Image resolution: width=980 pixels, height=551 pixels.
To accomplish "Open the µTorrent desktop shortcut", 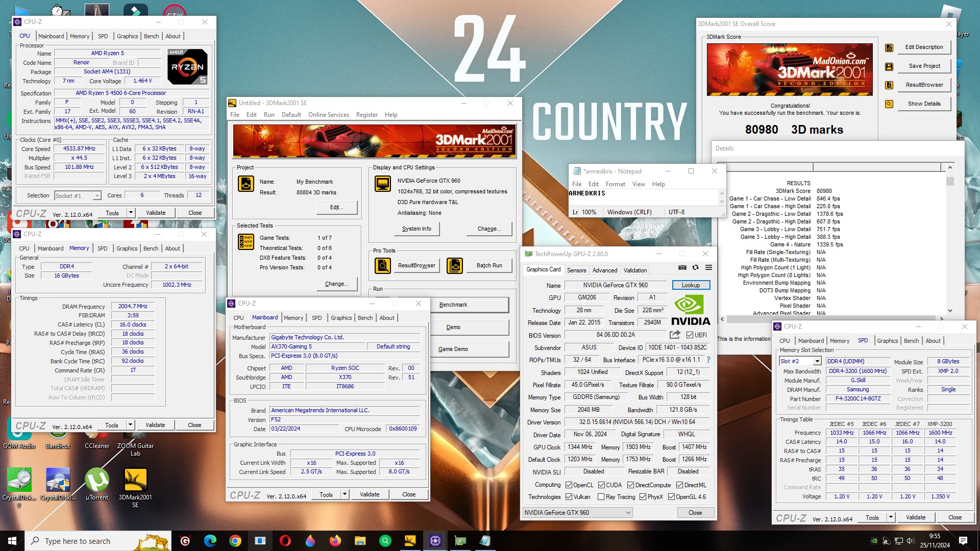I will click(97, 485).
